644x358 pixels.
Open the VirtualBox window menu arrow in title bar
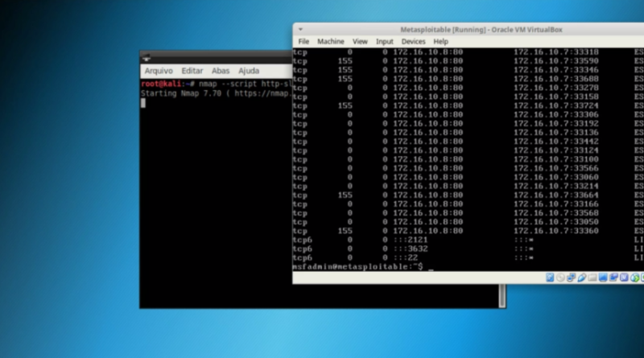pyautogui.click(x=300, y=30)
